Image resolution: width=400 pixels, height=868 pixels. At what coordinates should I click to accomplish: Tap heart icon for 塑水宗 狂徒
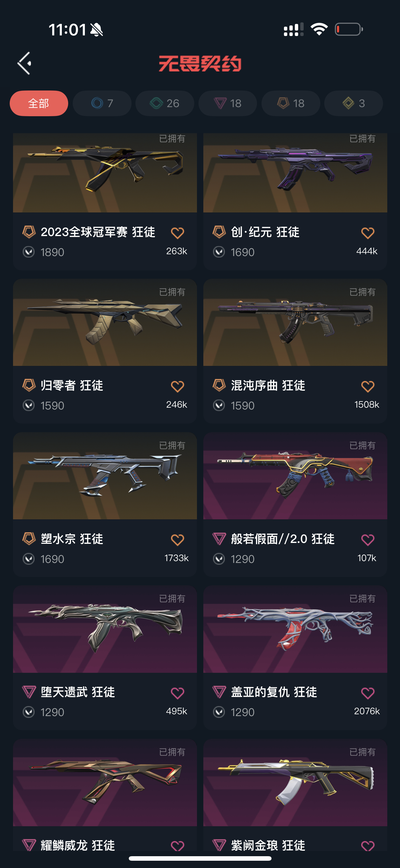click(x=177, y=540)
